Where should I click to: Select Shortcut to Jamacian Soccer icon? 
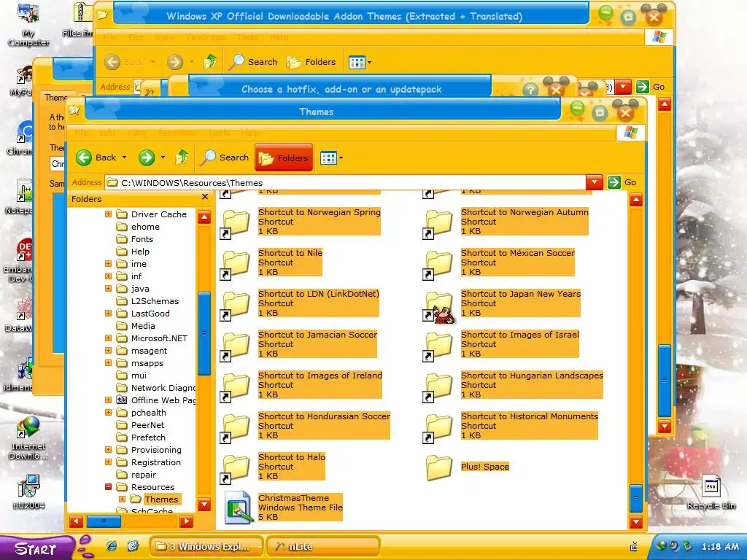(236, 346)
